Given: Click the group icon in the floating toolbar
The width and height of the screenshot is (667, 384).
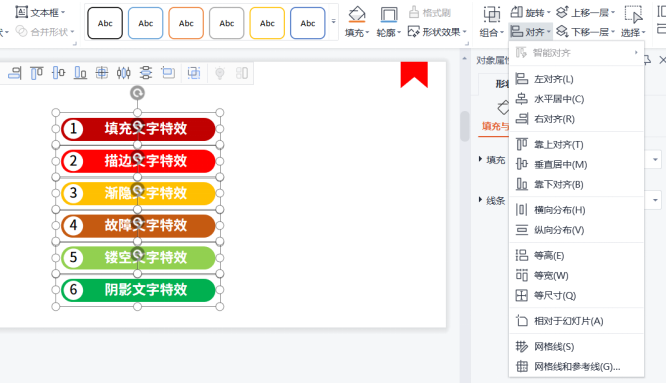Looking at the screenshot, I should pos(194,73).
